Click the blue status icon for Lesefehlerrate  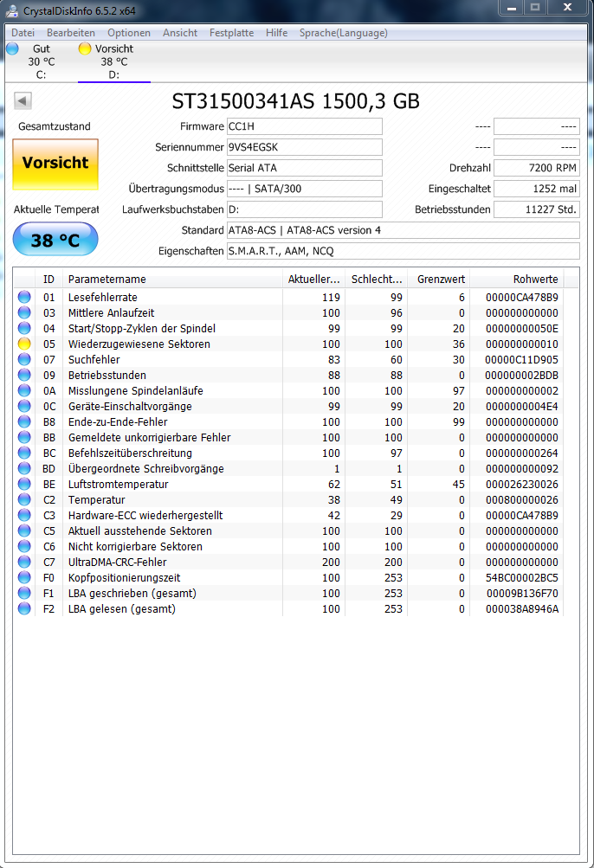point(24,298)
